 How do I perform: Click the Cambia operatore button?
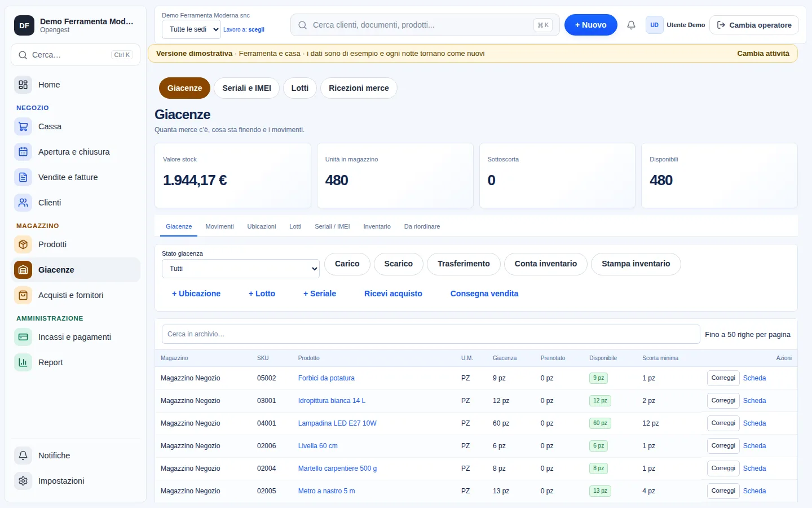754,25
